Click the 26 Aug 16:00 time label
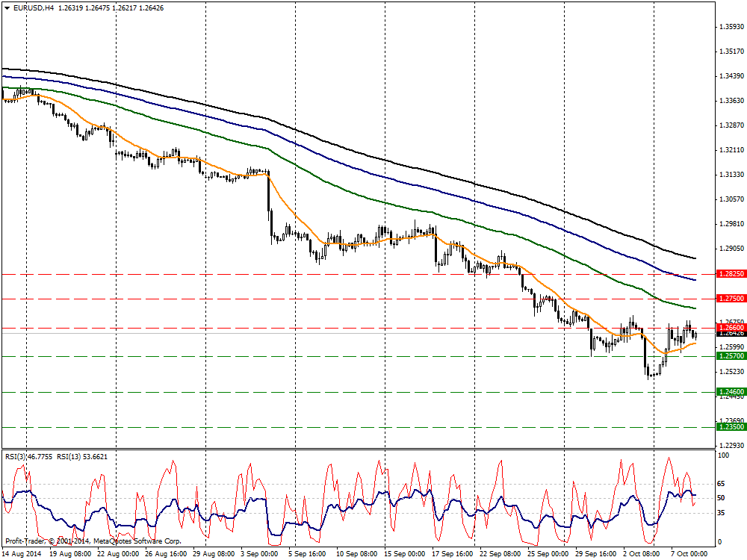 click(166, 554)
